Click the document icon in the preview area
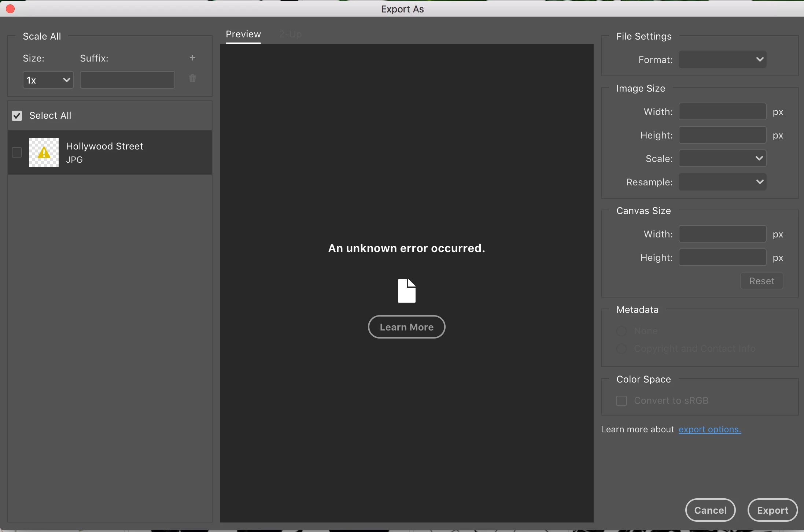The height and width of the screenshot is (532, 804). 407,291
